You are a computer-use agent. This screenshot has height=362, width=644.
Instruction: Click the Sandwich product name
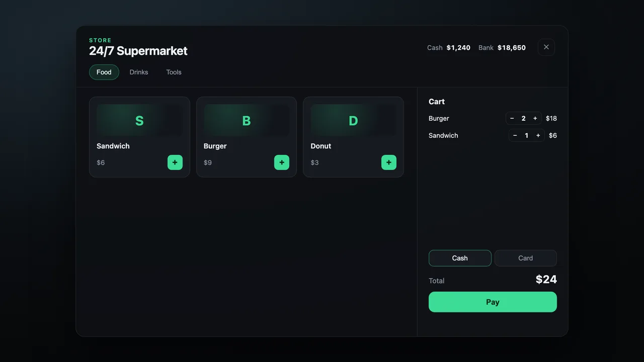coord(113,146)
